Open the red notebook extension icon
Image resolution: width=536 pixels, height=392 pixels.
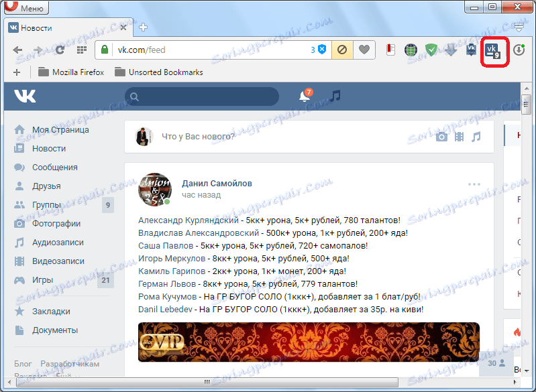pyautogui.click(x=390, y=50)
